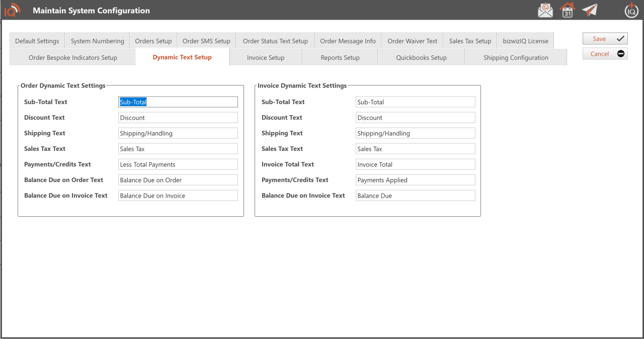The height and width of the screenshot is (339, 644).
Task: Cancel the configuration changes
Action: pos(605,54)
